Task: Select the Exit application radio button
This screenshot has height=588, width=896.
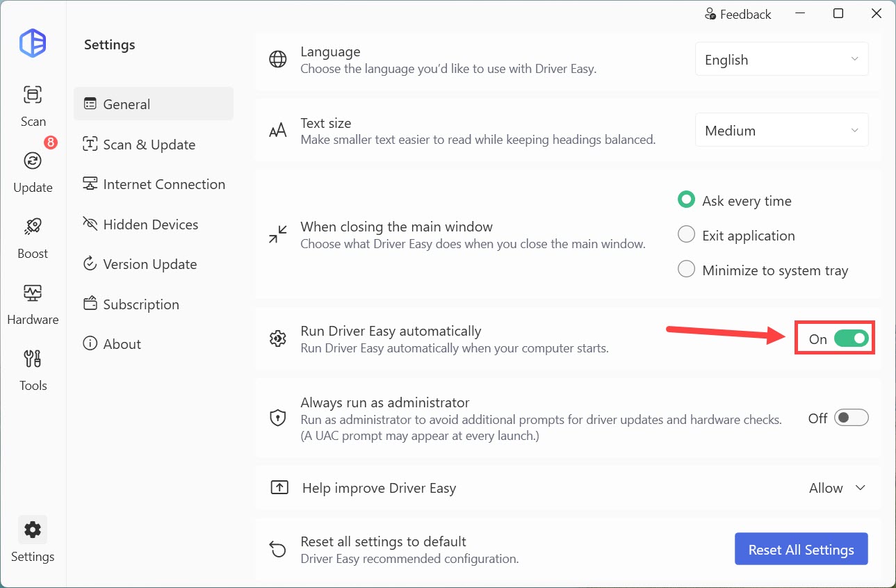Action: pos(686,235)
